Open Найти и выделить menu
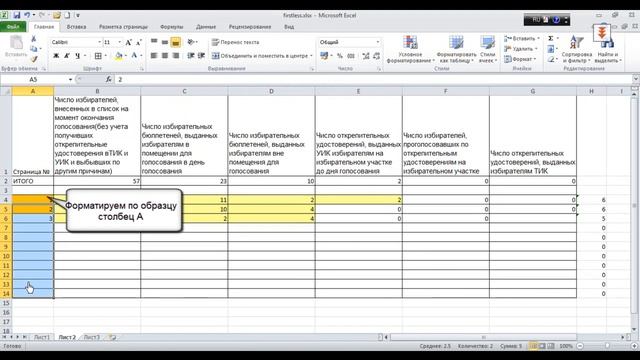The width and height of the screenshot is (640, 360). (608, 49)
